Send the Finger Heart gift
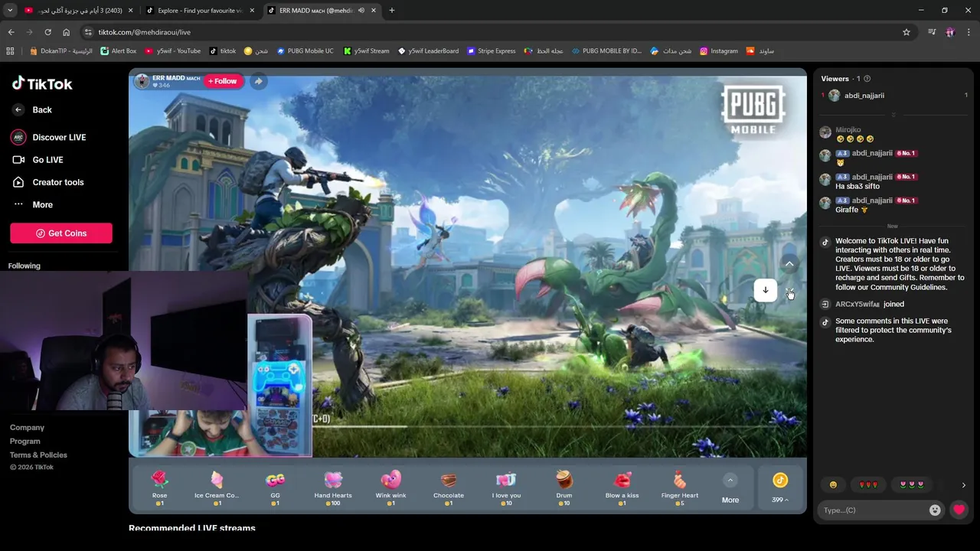The height and width of the screenshot is (551, 980). click(x=680, y=487)
